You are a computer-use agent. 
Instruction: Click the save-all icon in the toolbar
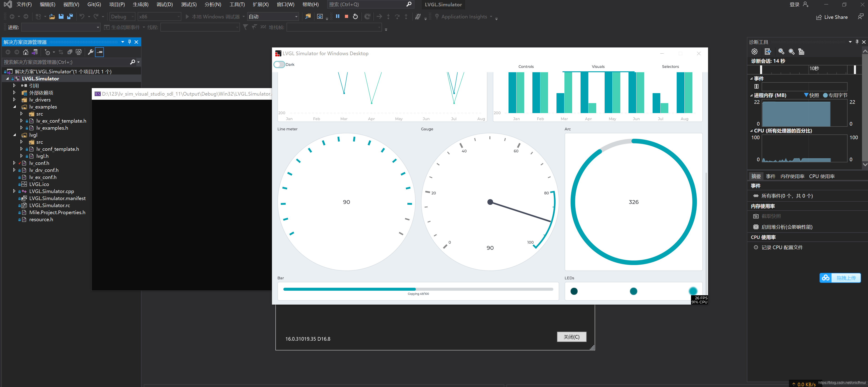pos(70,16)
